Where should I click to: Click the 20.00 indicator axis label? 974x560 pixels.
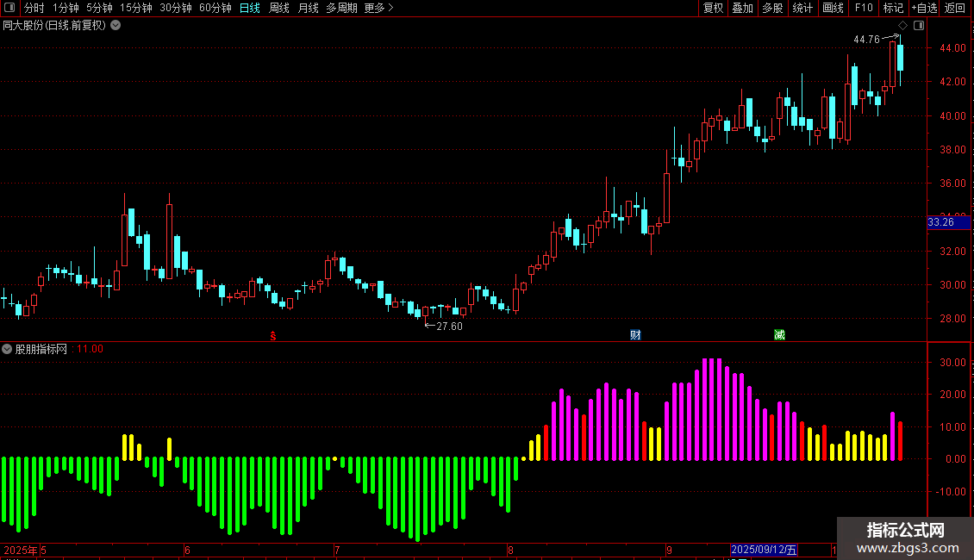coord(952,395)
